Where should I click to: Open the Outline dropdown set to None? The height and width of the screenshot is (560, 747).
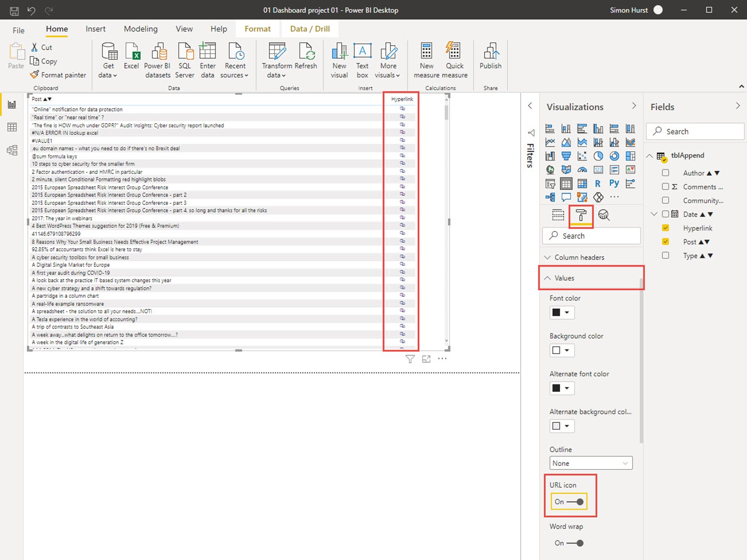tap(591, 463)
